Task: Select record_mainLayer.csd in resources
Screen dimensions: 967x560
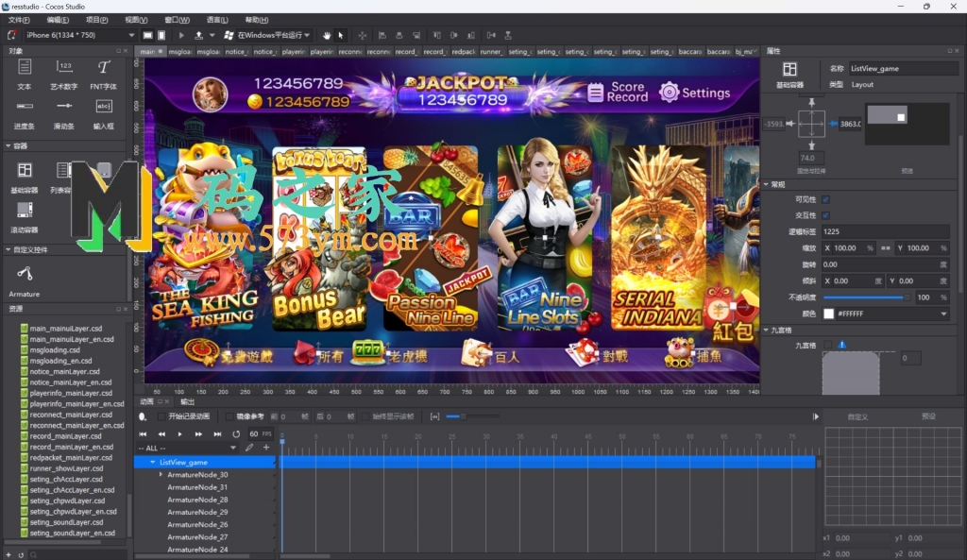Action: [x=65, y=436]
